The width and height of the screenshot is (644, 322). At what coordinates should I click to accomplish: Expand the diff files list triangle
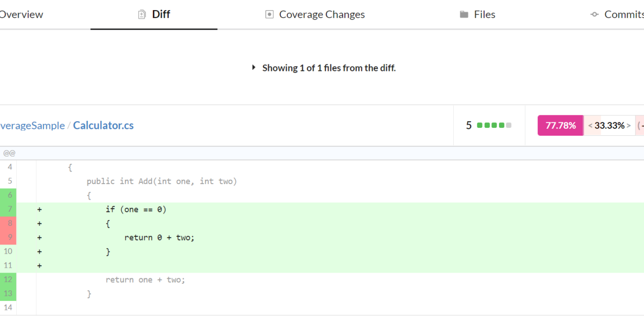254,67
